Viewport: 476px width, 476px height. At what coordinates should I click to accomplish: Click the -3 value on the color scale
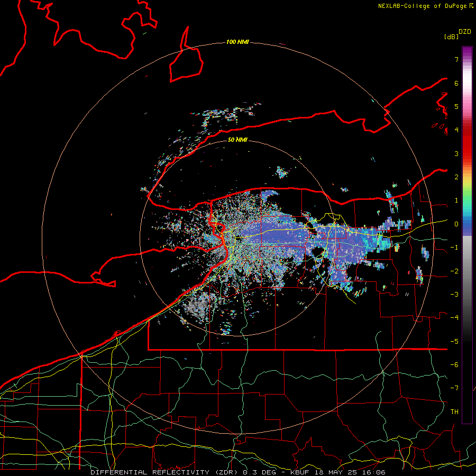click(x=454, y=295)
